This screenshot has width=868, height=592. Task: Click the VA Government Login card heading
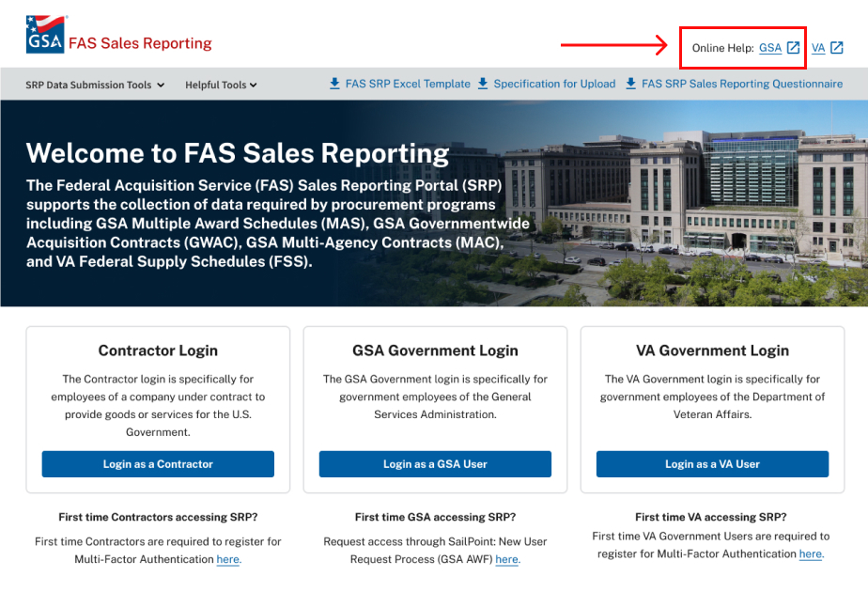[x=712, y=351]
